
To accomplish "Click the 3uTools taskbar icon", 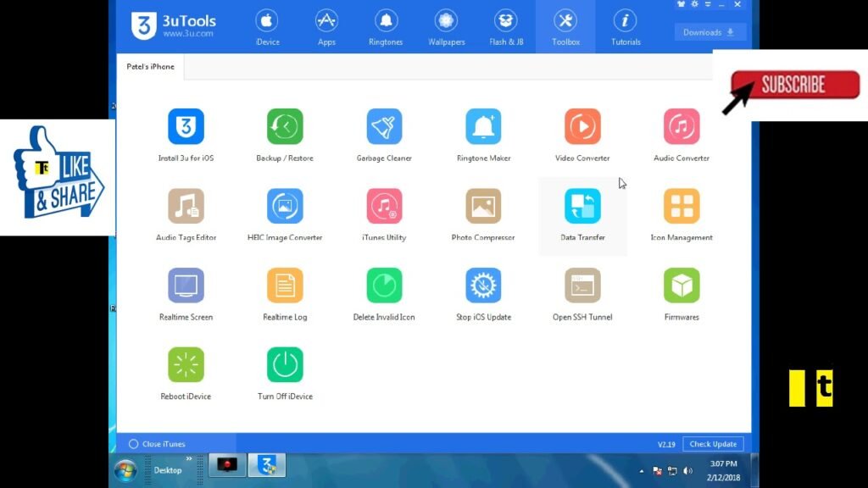I will (267, 465).
